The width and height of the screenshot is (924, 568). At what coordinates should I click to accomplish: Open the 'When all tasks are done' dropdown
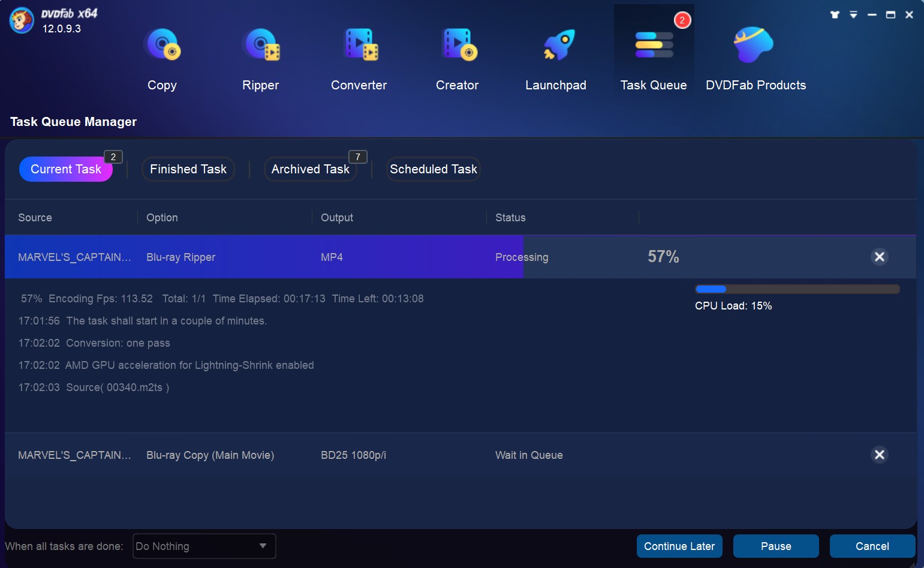(x=204, y=546)
